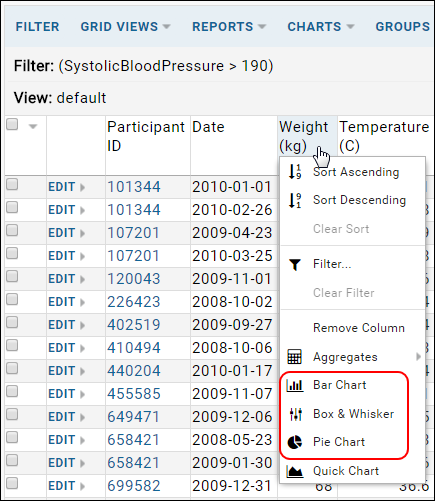Check the select-all checkbox in header
This screenshot has height=501, width=435.
[x=12, y=124]
